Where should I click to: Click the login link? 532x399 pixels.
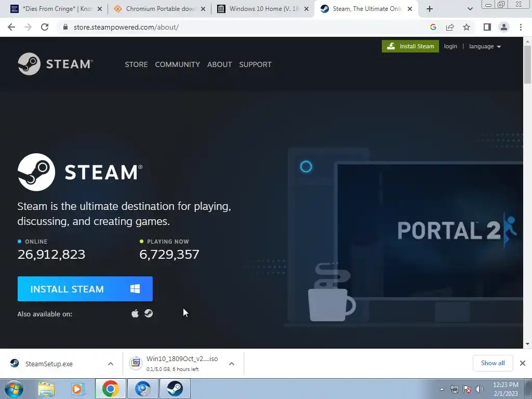pyautogui.click(x=450, y=46)
